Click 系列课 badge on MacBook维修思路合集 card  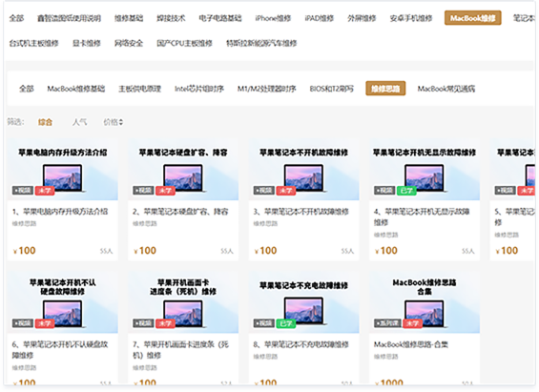(x=387, y=323)
